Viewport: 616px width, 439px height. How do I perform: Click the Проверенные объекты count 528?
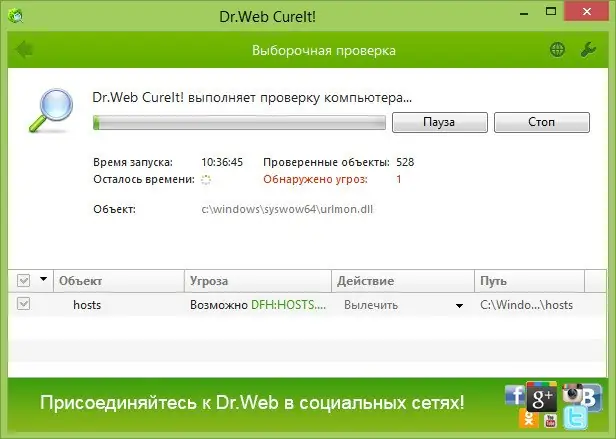(x=405, y=162)
